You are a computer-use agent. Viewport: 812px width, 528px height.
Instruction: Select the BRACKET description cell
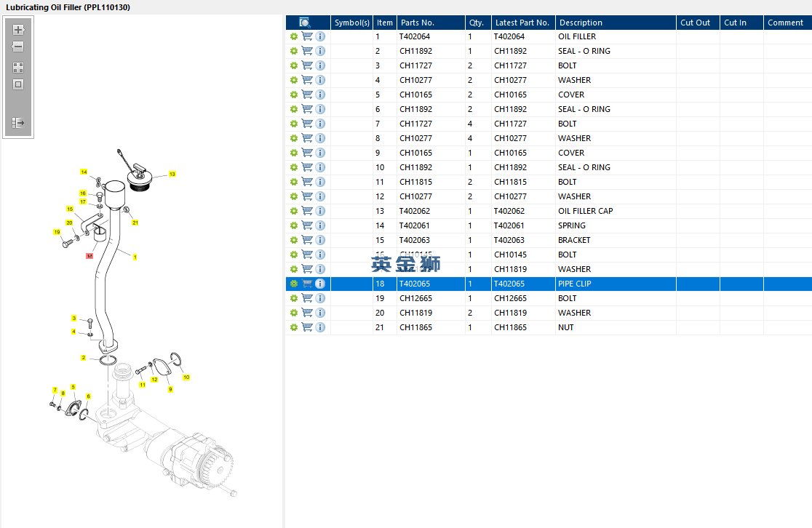[x=616, y=240]
